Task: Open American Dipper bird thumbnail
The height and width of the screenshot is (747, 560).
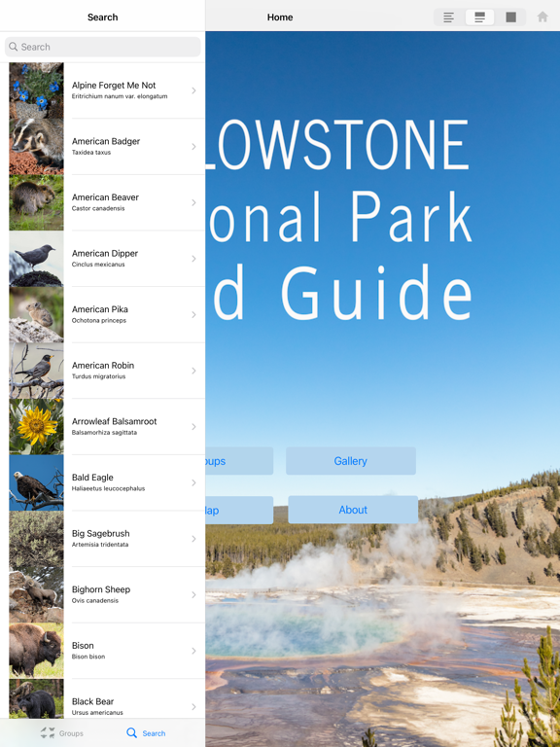Action: click(36, 259)
